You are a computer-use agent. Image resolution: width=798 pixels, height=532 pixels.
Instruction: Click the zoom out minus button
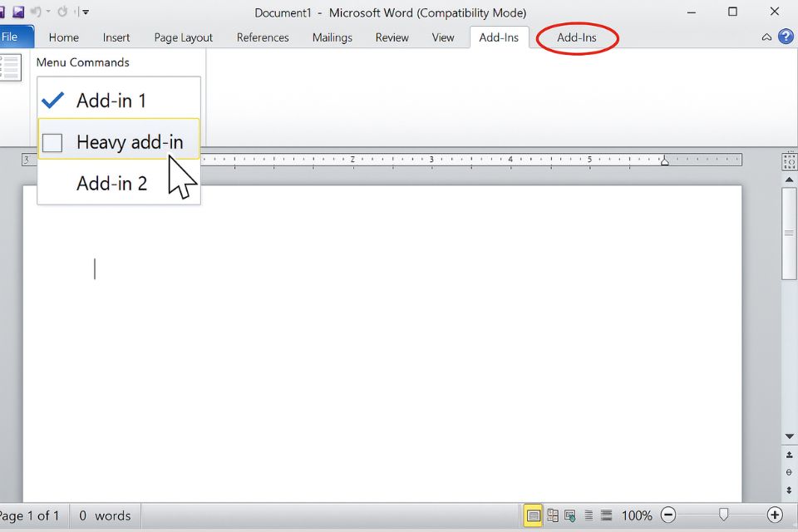[x=668, y=515]
